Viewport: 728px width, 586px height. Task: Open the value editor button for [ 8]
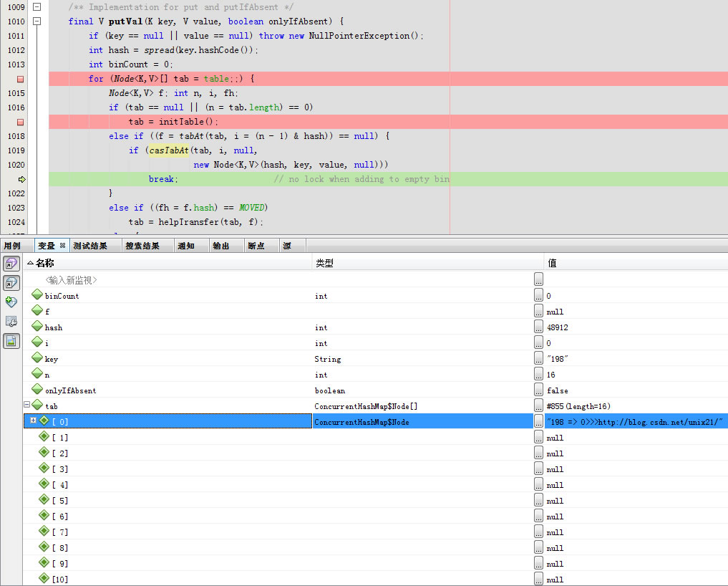pyautogui.click(x=538, y=548)
